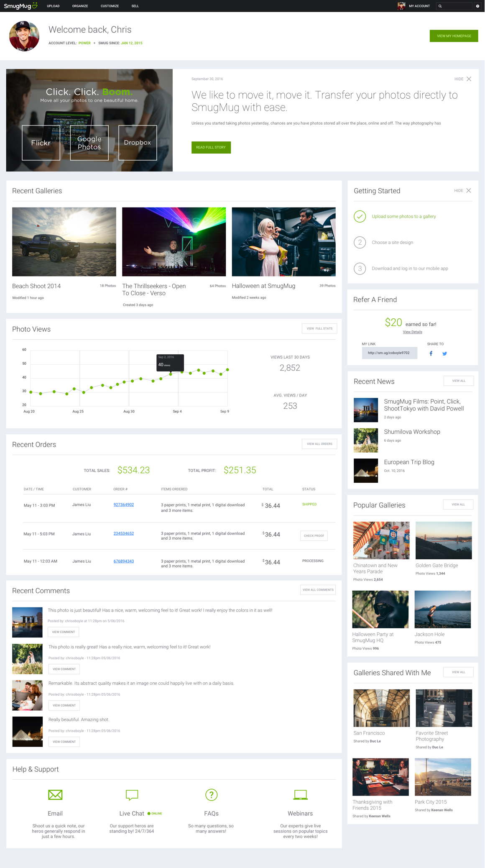This screenshot has width=485, height=868.
Task: Open order number 676894343
Action: point(124,561)
